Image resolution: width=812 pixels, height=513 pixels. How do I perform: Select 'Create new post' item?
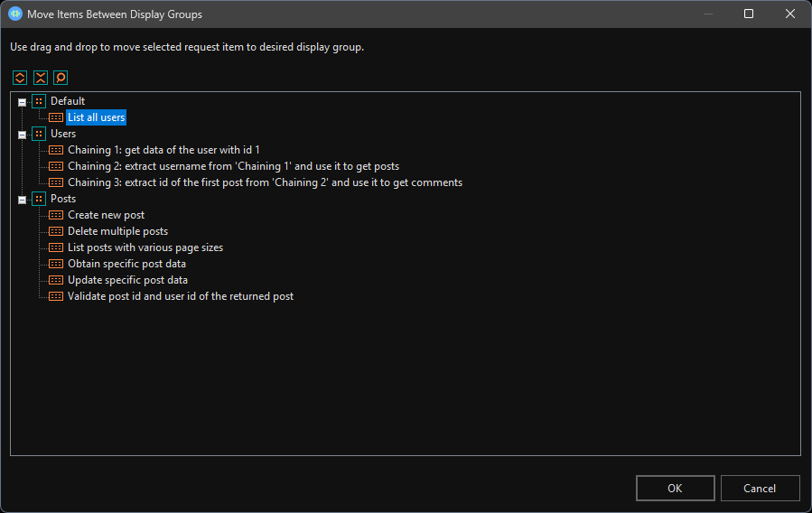click(107, 215)
